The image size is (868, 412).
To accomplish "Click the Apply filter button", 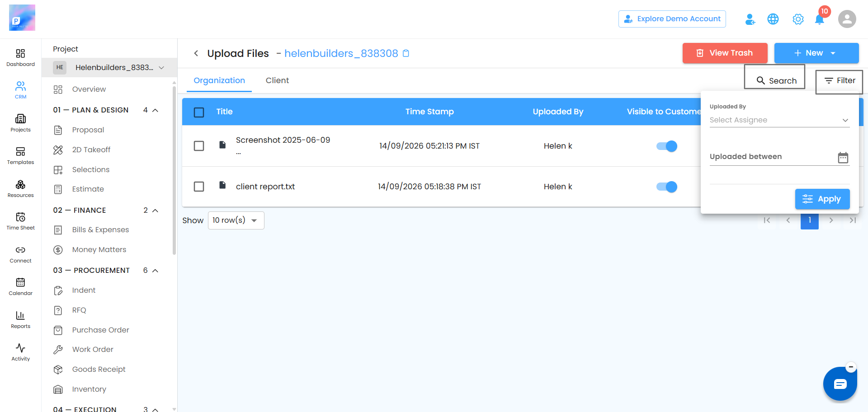I will click(822, 199).
